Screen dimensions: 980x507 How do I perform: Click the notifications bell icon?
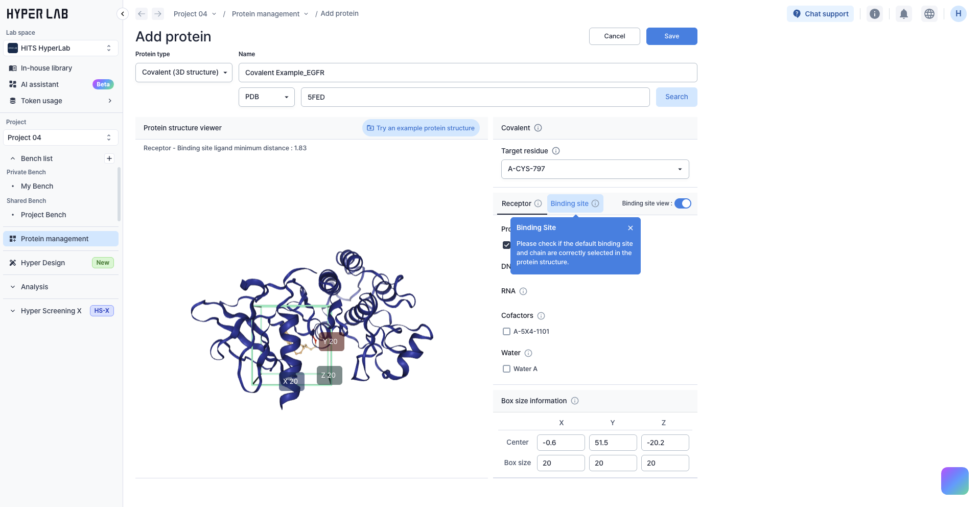coord(904,14)
